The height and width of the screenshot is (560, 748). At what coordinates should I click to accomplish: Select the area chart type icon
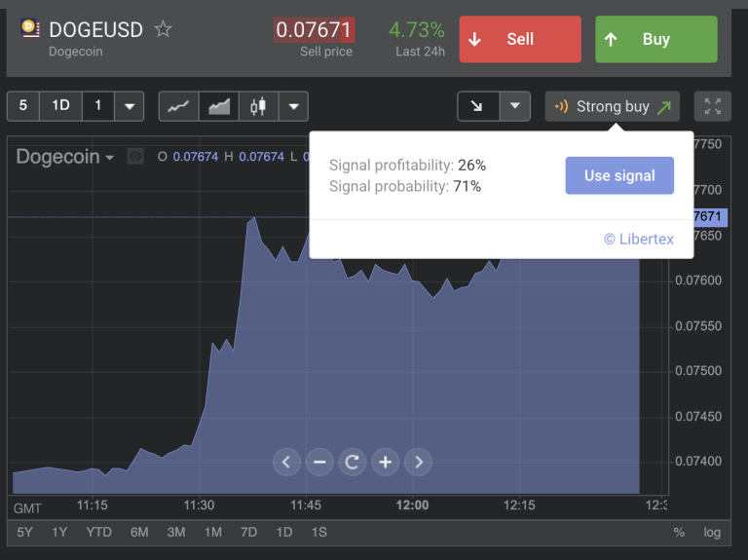[x=219, y=106]
